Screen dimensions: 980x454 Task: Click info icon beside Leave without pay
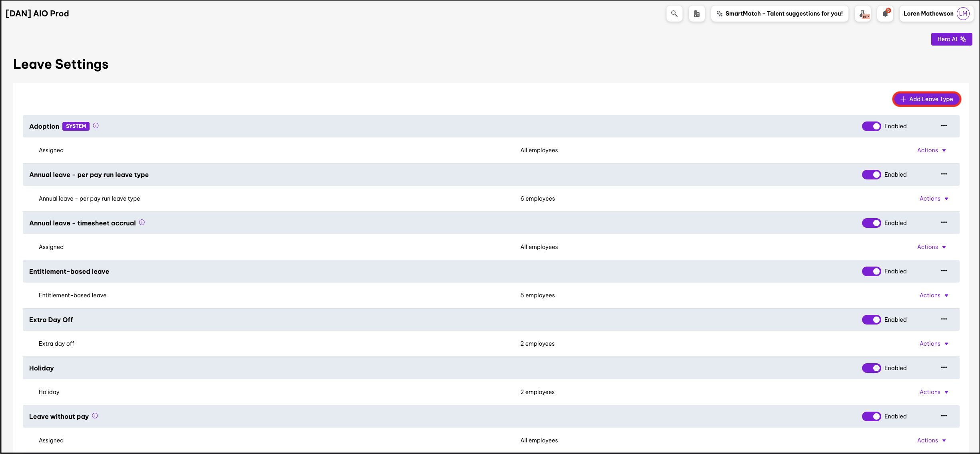95,416
